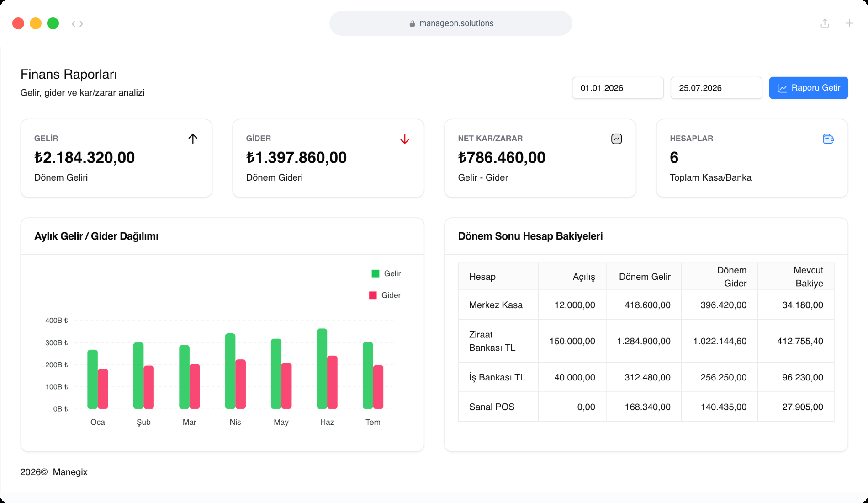
Task: Open start date field 01.01.2026
Action: click(618, 88)
